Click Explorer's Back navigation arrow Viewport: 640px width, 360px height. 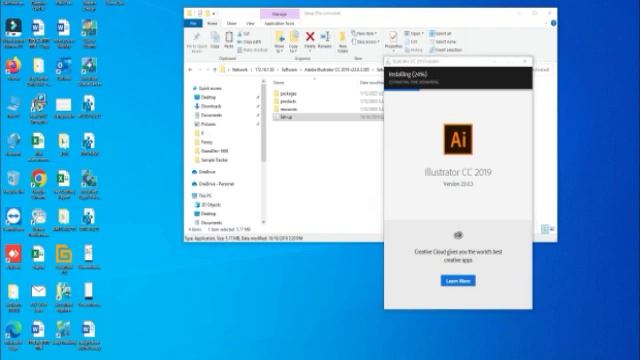click(190, 70)
